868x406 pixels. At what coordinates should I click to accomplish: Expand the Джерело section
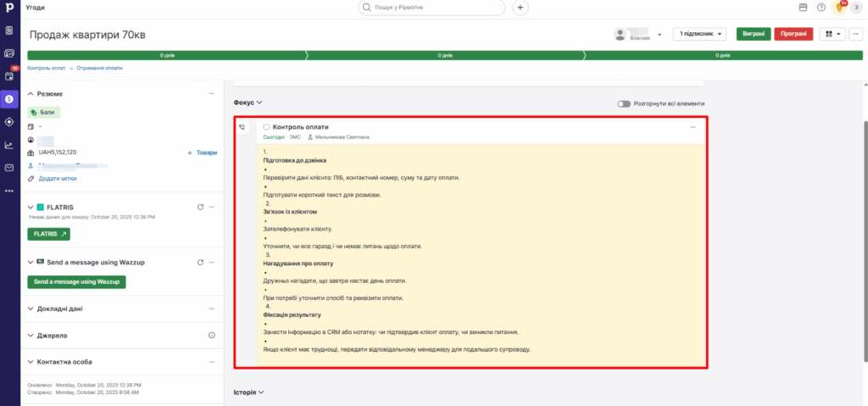coord(31,335)
